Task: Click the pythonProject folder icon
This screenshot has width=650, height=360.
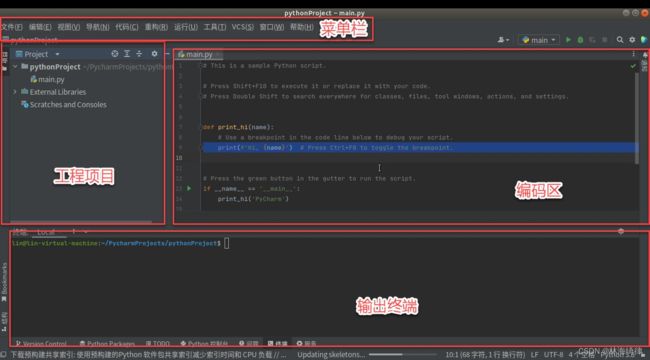Action: click(x=25, y=66)
